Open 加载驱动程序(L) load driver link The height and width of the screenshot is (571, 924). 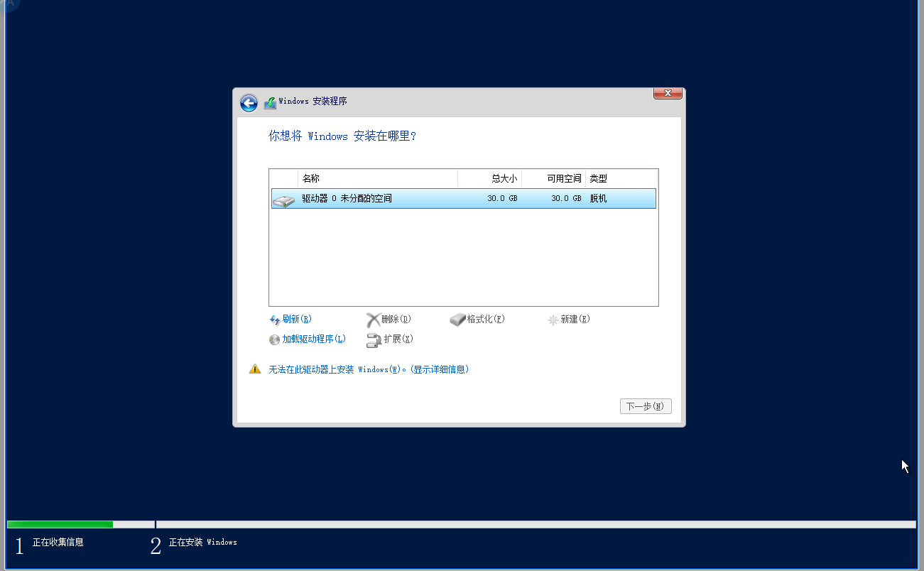pos(314,339)
